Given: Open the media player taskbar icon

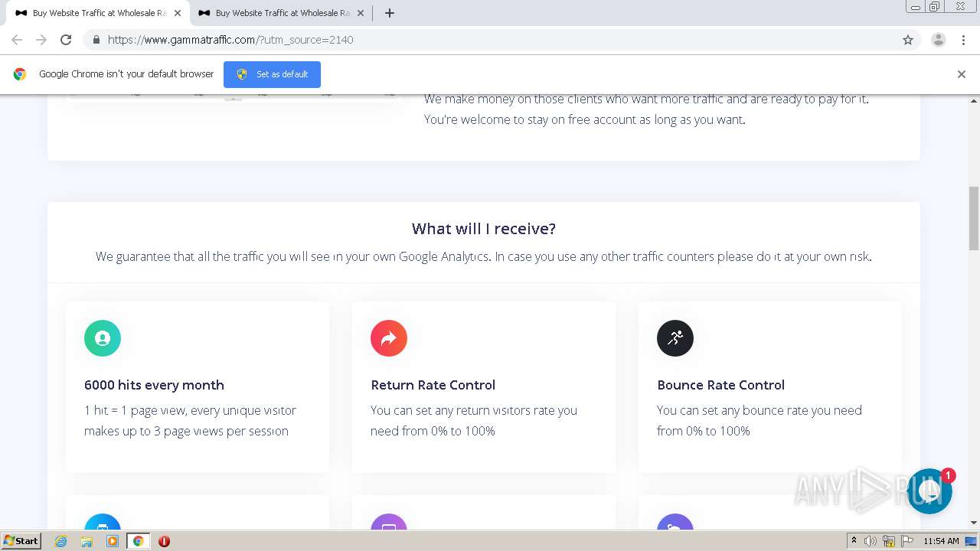Looking at the screenshot, I should pos(113,541).
